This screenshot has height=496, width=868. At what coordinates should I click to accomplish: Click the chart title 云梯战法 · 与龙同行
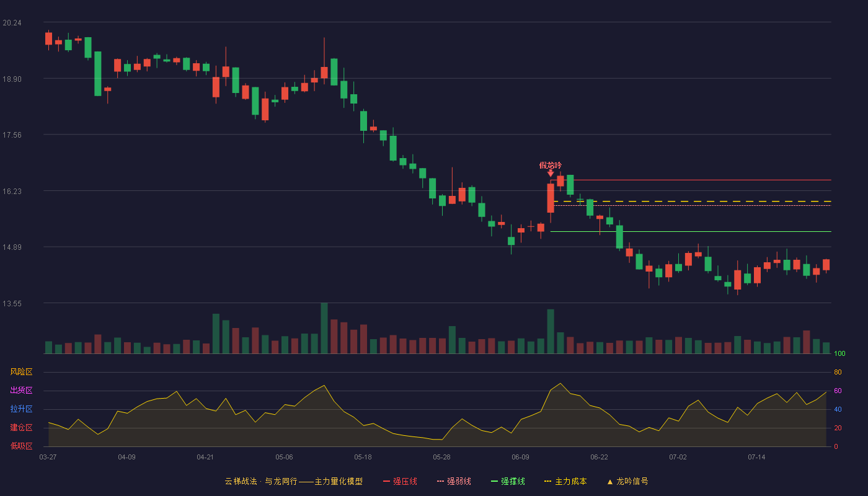261,481
